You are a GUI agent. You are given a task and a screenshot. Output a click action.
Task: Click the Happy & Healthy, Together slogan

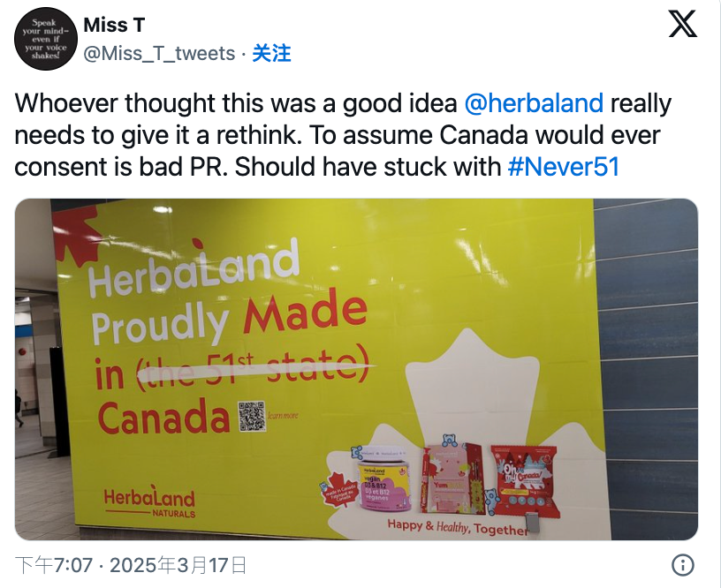click(457, 527)
